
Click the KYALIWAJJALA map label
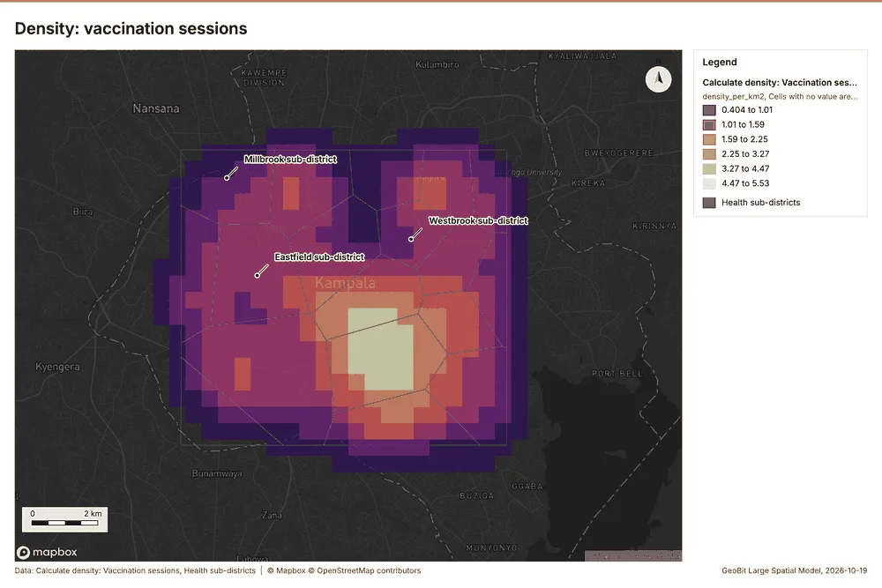pos(582,56)
